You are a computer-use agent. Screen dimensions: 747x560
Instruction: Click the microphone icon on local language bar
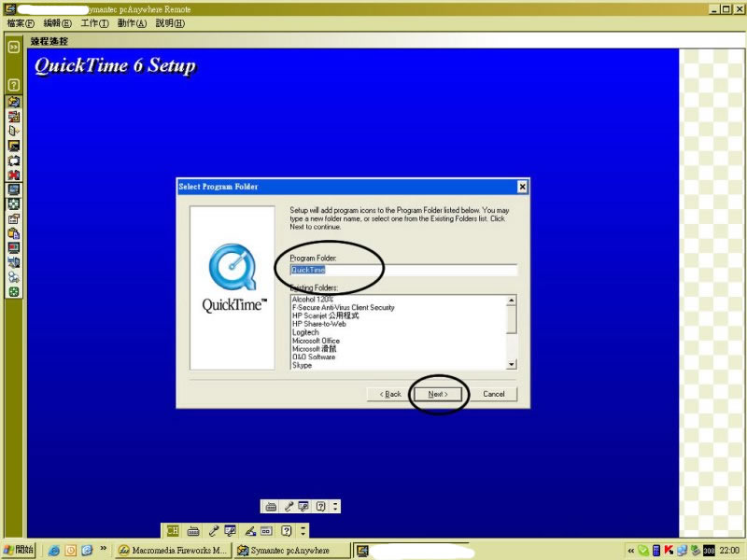coord(214,530)
